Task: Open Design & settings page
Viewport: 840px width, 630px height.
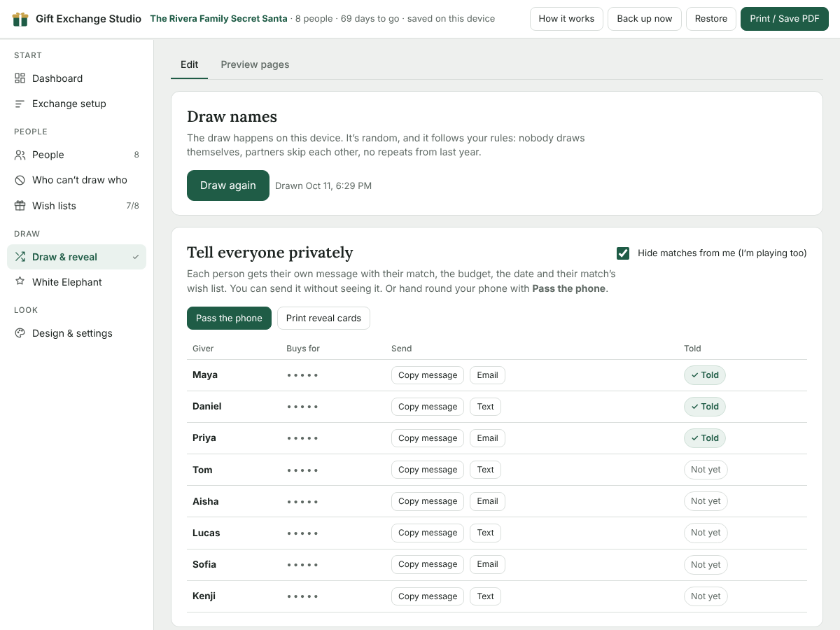Action: (77, 333)
